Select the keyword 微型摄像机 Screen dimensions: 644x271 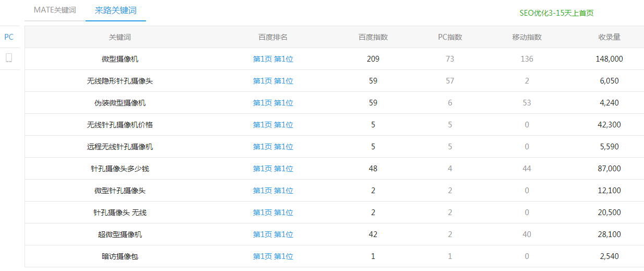point(120,59)
